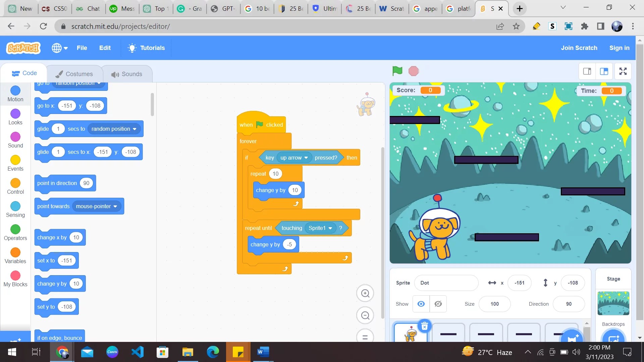Switch to the Costumes tab
644x362 pixels.
pos(74,74)
